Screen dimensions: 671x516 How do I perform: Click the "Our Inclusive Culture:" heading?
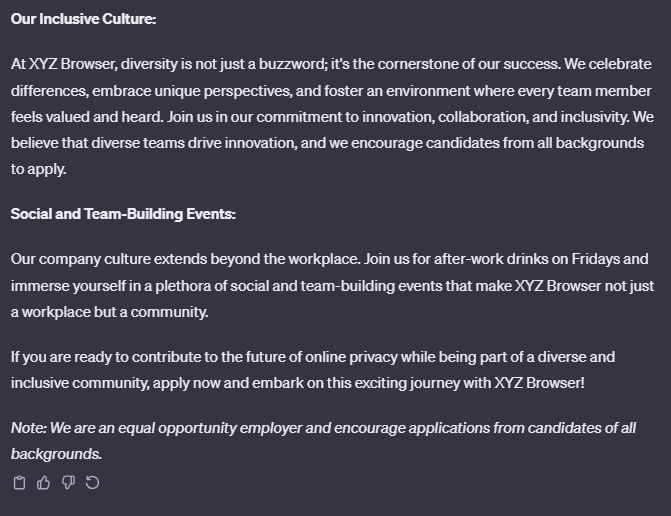point(84,19)
